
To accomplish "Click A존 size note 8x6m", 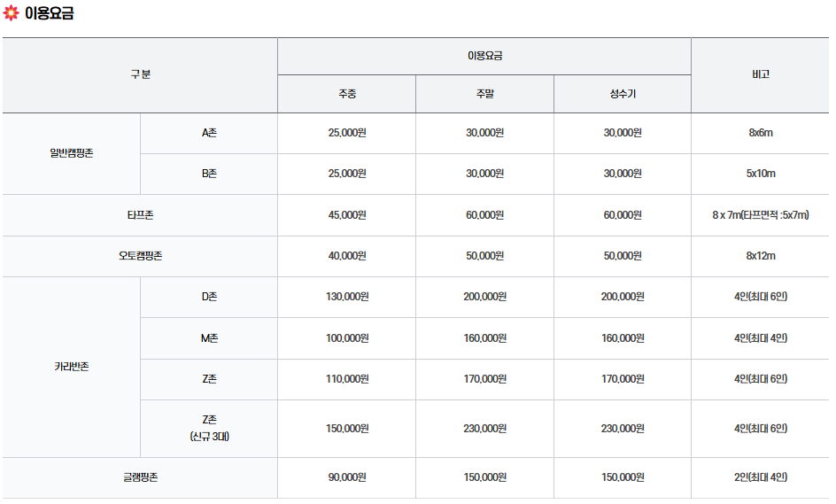I will point(761,133).
